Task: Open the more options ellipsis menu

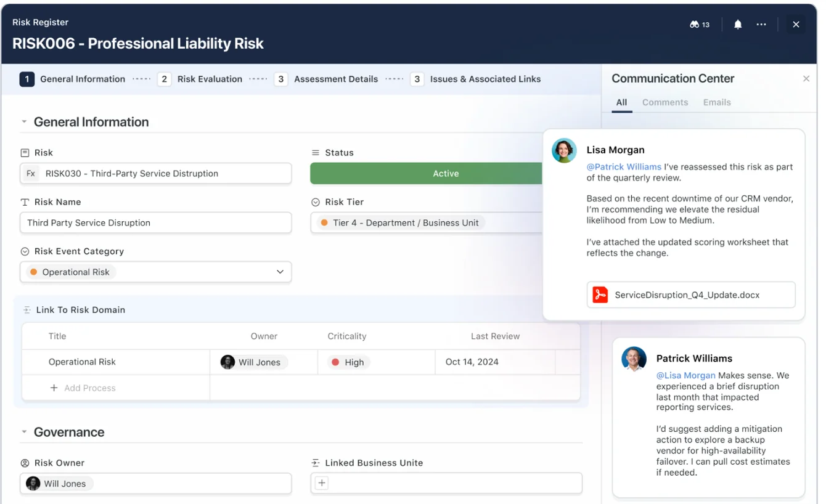Action: coord(761,25)
